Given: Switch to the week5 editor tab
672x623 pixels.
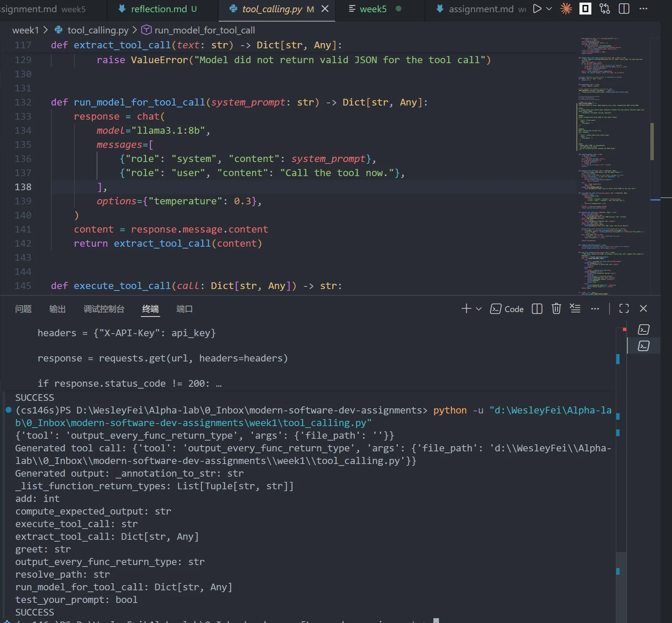Looking at the screenshot, I should [373, 9].
